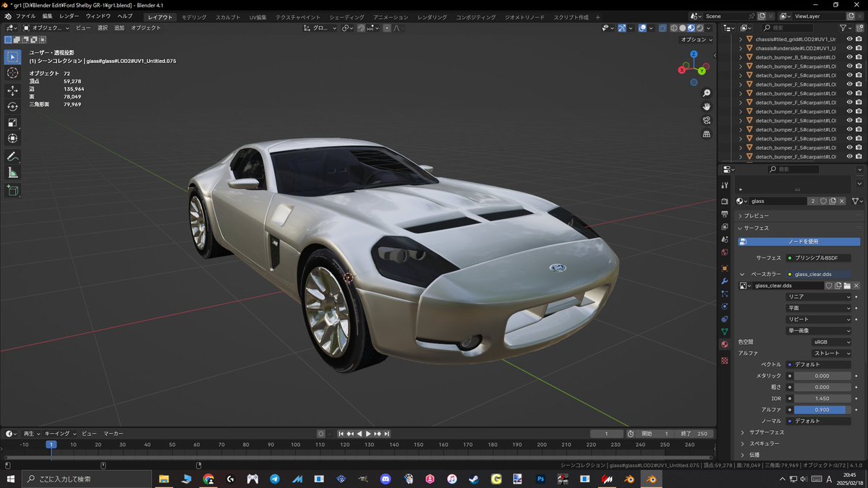Toggle snapping magnet in viewport header

pos(361,27)
